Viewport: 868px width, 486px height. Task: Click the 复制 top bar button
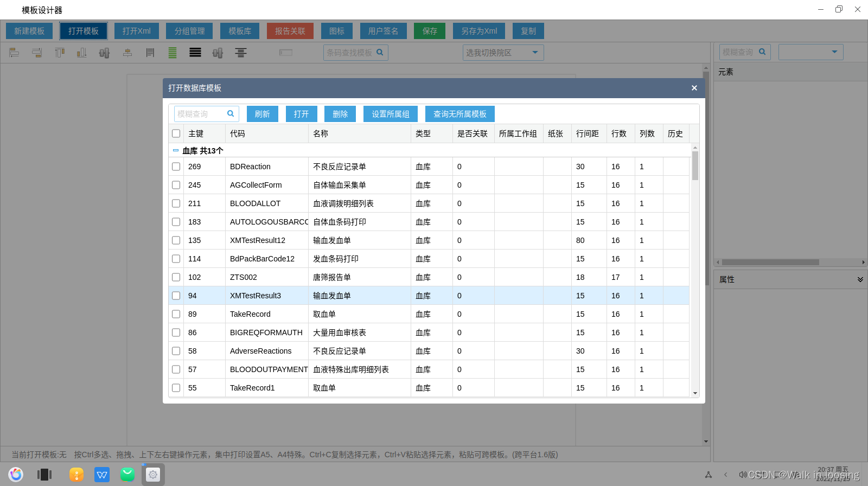coord(528,31)
